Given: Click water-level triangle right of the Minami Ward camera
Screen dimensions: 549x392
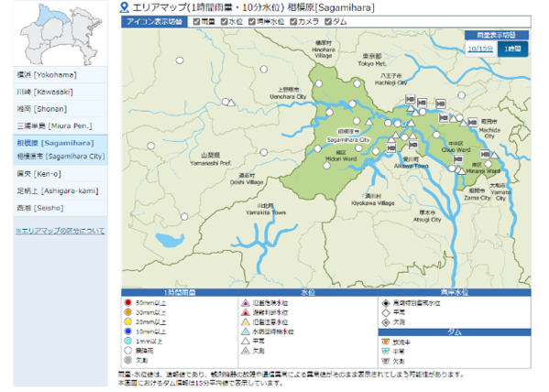Looking at the screenshot, I should [494, 155].
